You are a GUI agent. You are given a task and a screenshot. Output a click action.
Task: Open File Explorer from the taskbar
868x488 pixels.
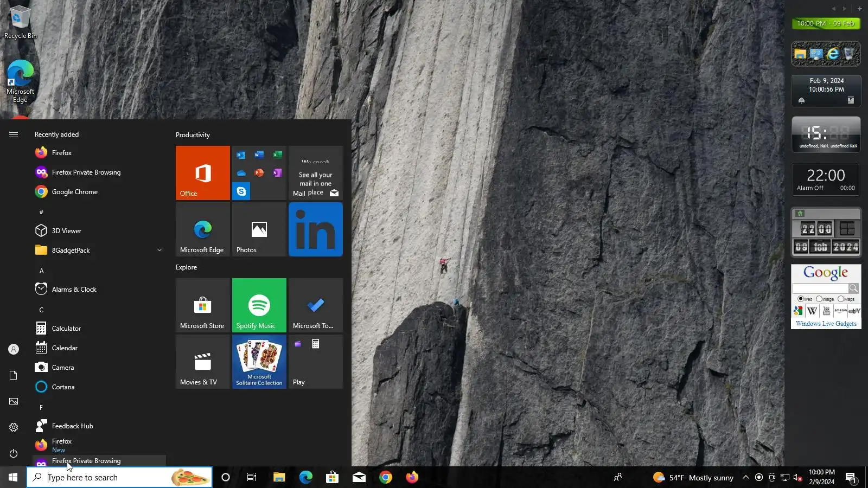pyautogui.click(x=279, y=477)
